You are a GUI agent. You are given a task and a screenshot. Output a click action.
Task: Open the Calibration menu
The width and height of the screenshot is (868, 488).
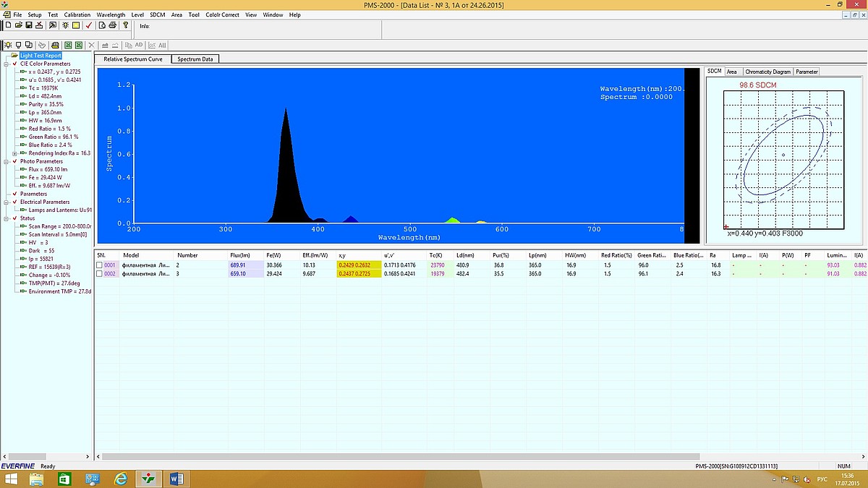[x=77, y=14]
